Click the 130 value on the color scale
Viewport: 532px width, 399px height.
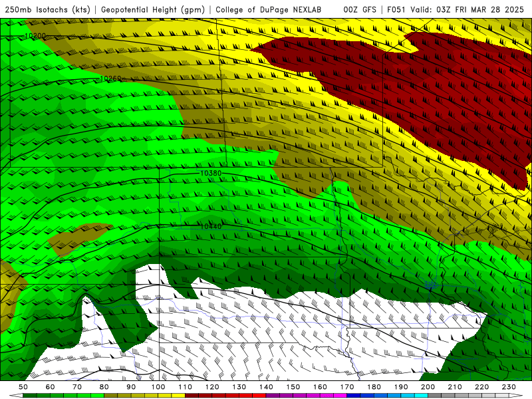click(239, 387)
